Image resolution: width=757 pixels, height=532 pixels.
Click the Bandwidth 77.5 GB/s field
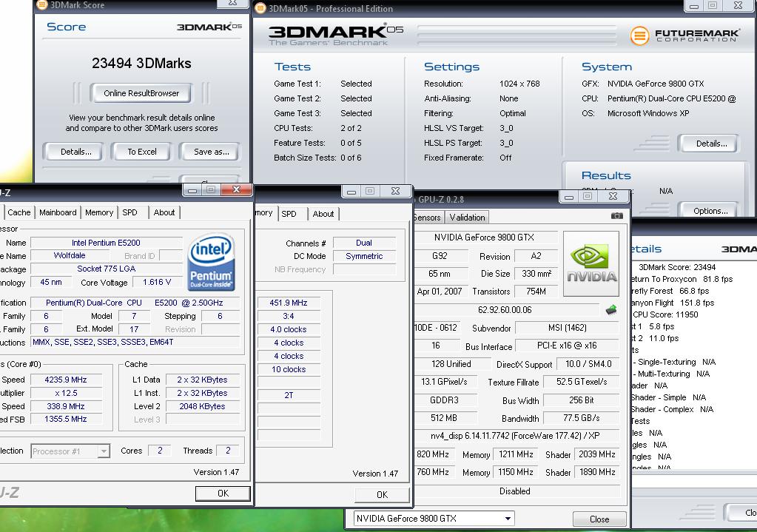tap(582, 418)
